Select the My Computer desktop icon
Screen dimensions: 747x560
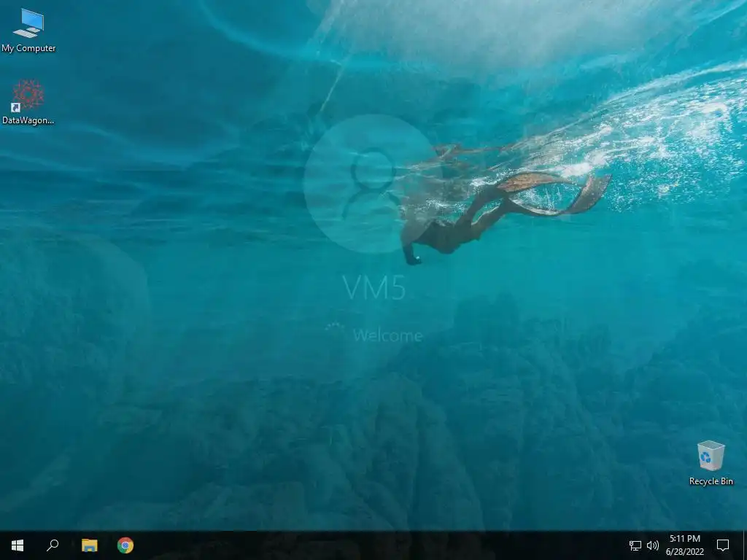[x=28, y=31]
